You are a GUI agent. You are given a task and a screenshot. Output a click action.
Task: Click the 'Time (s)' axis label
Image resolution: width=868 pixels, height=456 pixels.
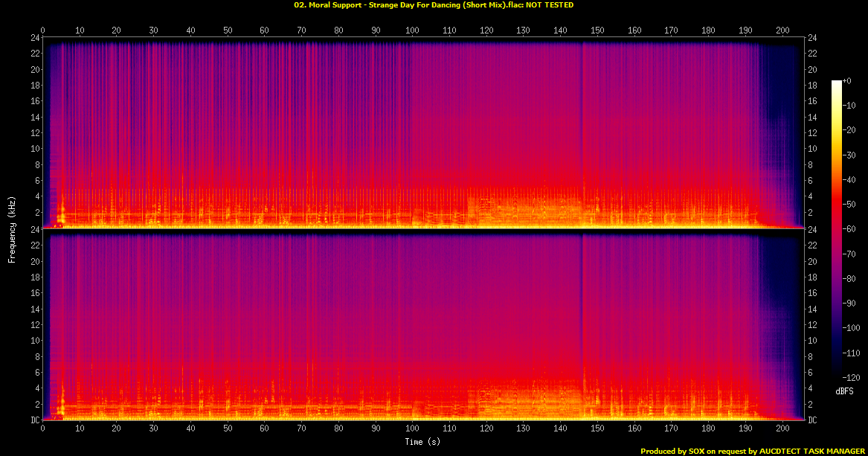click(x=422, y=442)
